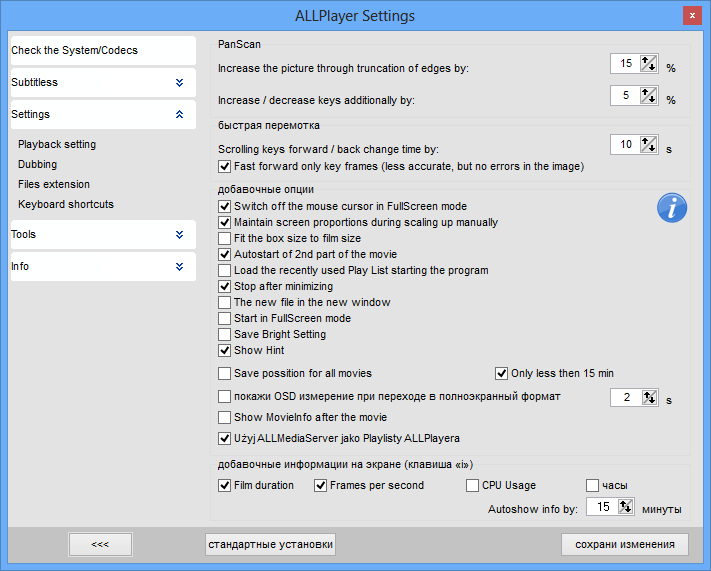This screenshot has height=571, width=711.
Task: Uncheck Switch off mouse cursor in FullScreen
Action: (224, 206)
